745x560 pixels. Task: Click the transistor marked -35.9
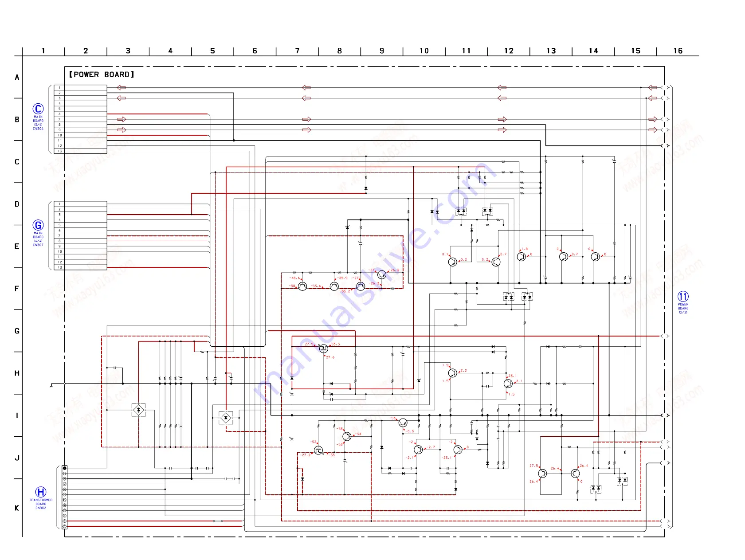tap(334, 286)
